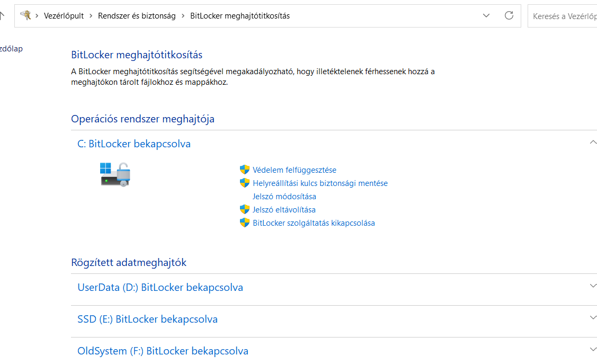Click the C: drive lock icon
This screenshot has width=597, height=364.
[115, 174]
